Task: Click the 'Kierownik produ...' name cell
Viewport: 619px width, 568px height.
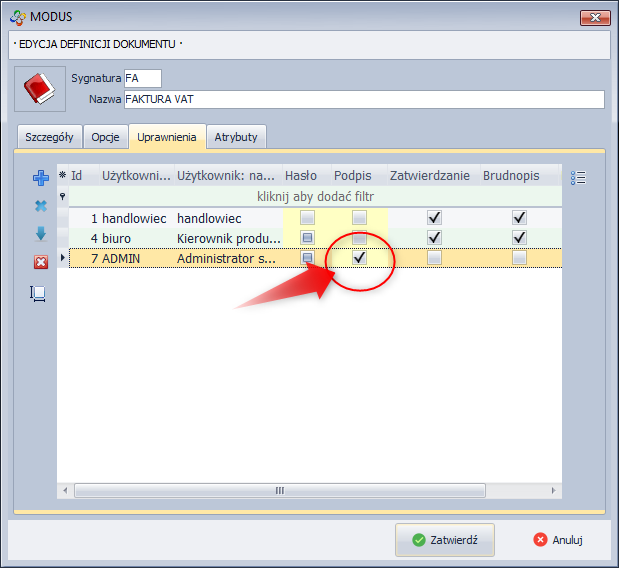Action: (x=228, y=238)
